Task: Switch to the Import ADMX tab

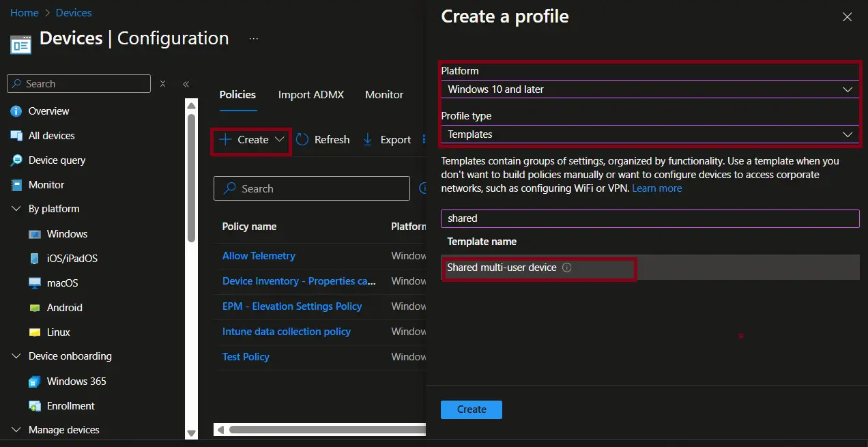Action: pyautogui.click(x=311, y=95)
